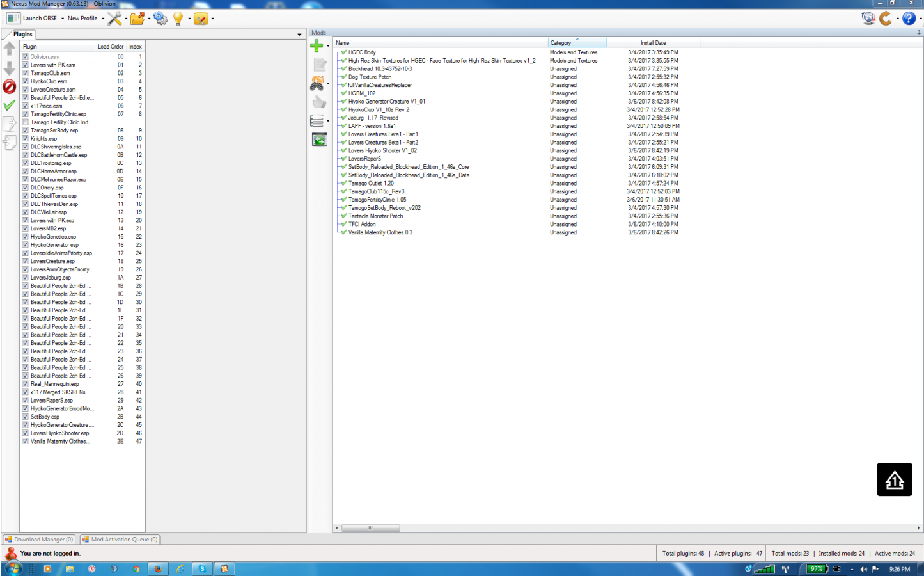
Task: Open help via blue question mark icon
Action: pos(909,19)
